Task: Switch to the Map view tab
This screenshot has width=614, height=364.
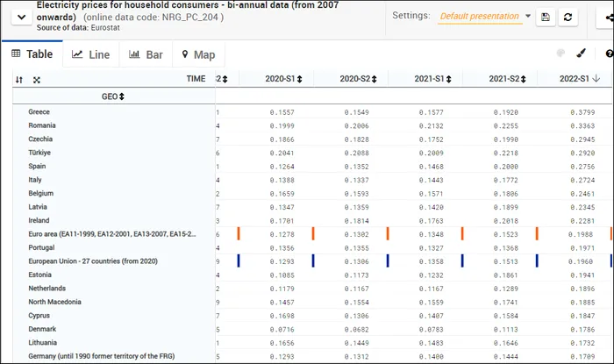Action: [x=199, y=54]
